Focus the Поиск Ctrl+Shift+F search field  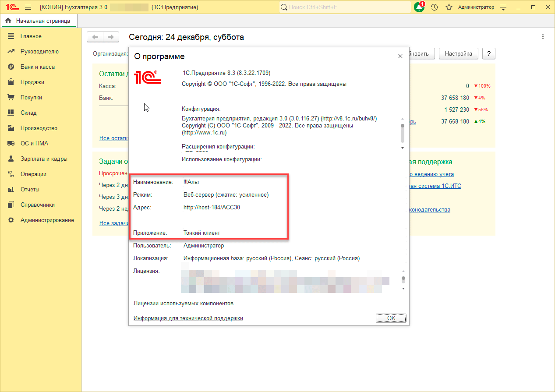[x=345, y=7]
